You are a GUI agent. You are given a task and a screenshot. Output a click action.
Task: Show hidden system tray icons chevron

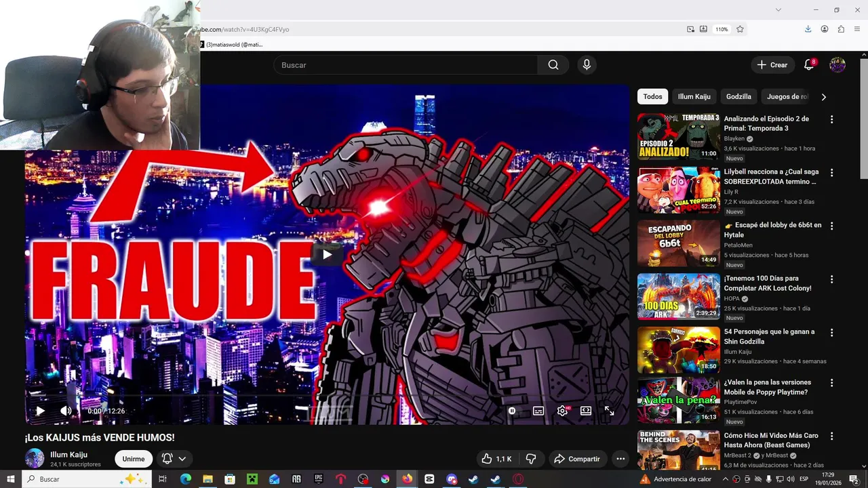pyautogui.click(x=725, y=479)
